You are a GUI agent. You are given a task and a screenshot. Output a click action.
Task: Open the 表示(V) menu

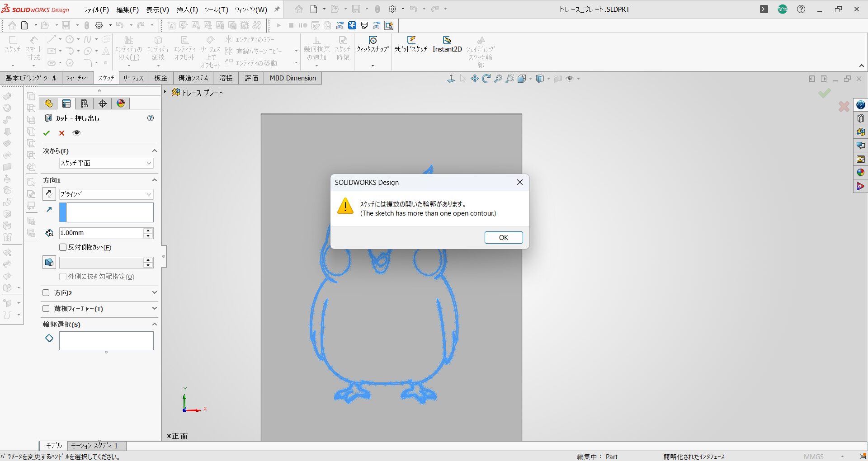[158, 9]
